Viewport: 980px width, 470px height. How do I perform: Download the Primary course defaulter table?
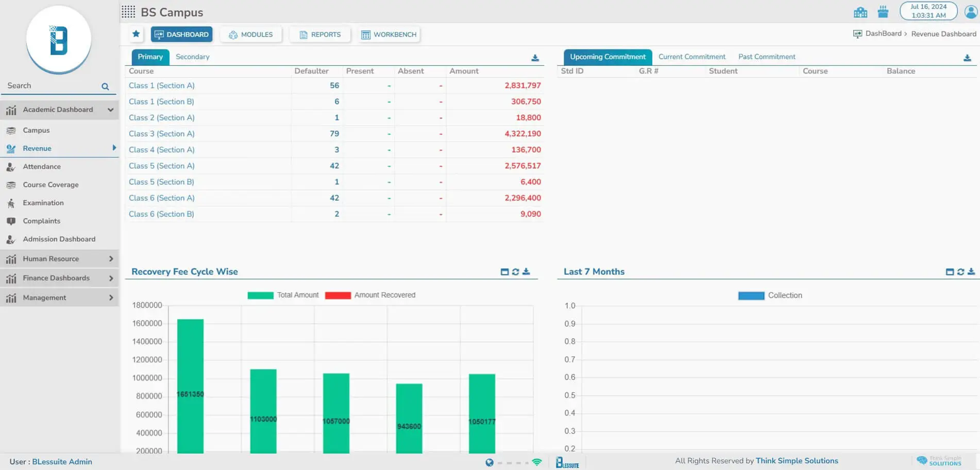click(535, 58)
